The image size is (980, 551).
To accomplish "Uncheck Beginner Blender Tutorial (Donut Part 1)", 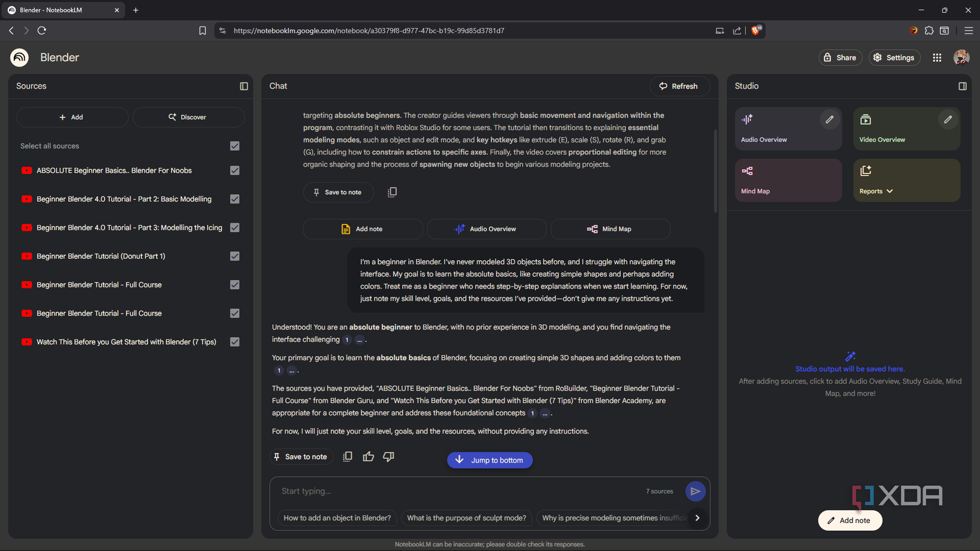I will pyautogui.click(x=235, y=256).
